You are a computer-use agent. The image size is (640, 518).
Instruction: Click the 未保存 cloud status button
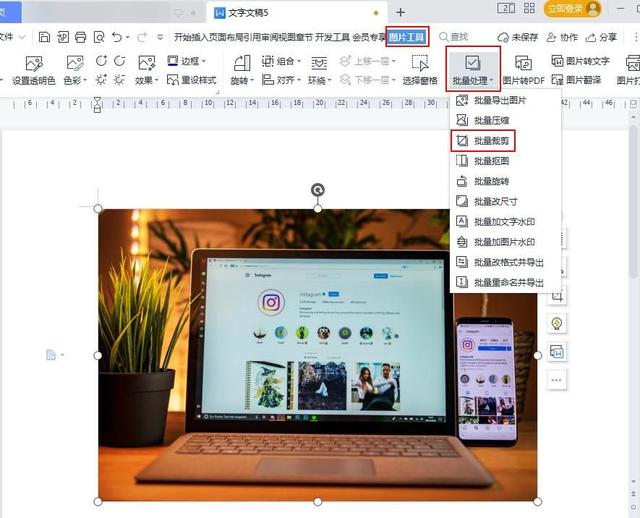518,37
